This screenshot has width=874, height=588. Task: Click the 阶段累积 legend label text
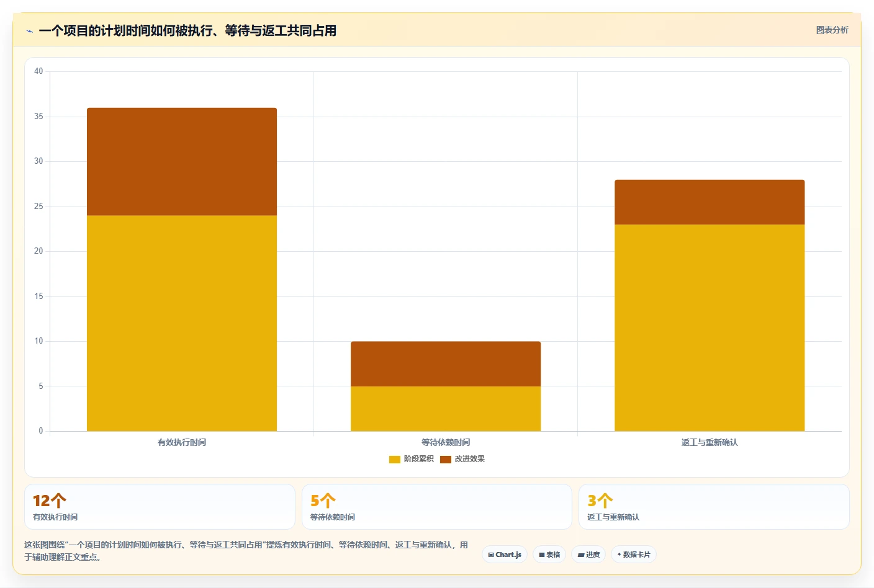[418, 459]
